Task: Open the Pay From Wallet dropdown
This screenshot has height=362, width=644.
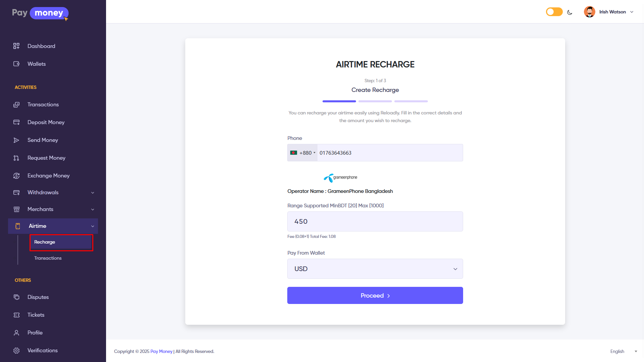Action: (x=375, y=269)
